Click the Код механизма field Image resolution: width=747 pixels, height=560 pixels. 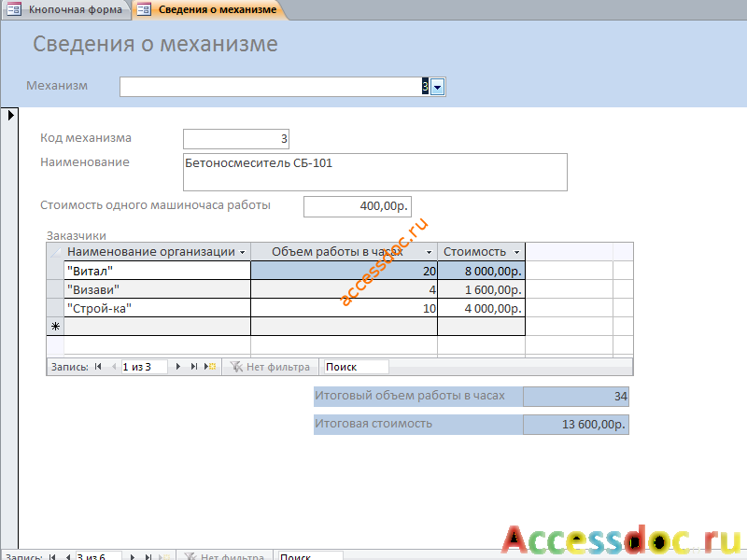(x=236, y=138)
